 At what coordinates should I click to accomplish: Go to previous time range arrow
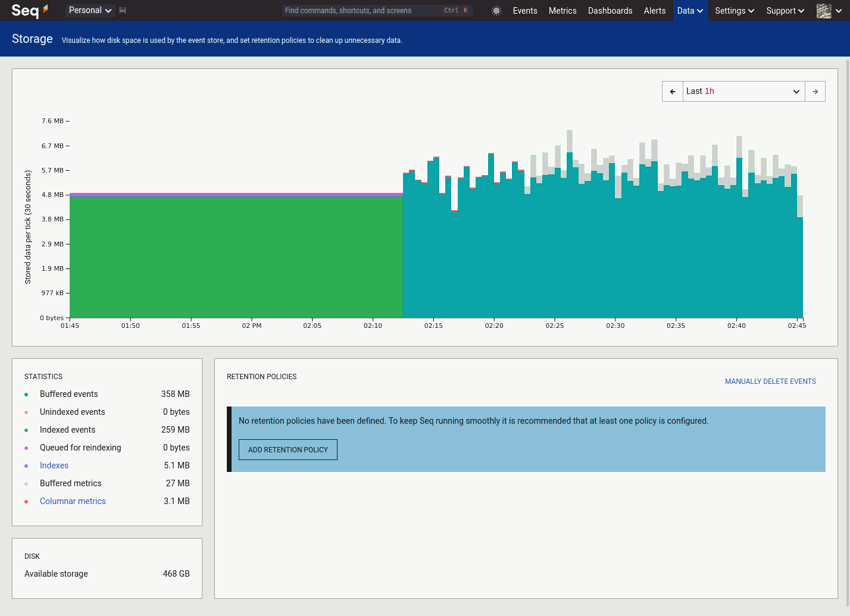point(673,92)
